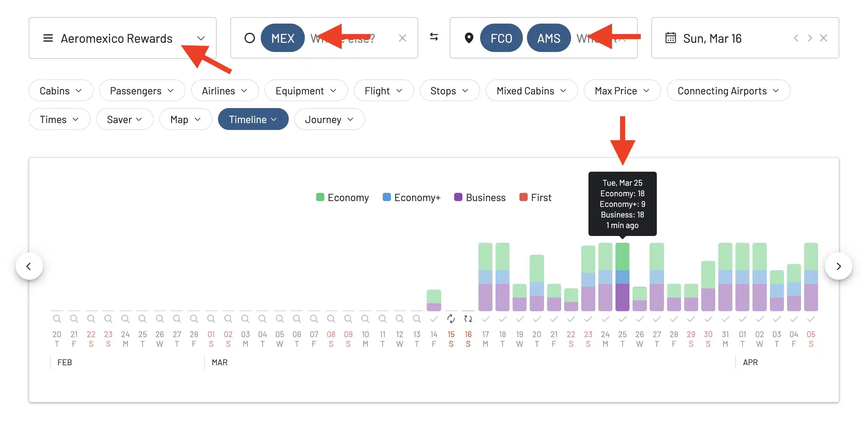This screenshot has width=868, height=422.
Task: Expand the Cabins filter
Action: coord(61,91)
